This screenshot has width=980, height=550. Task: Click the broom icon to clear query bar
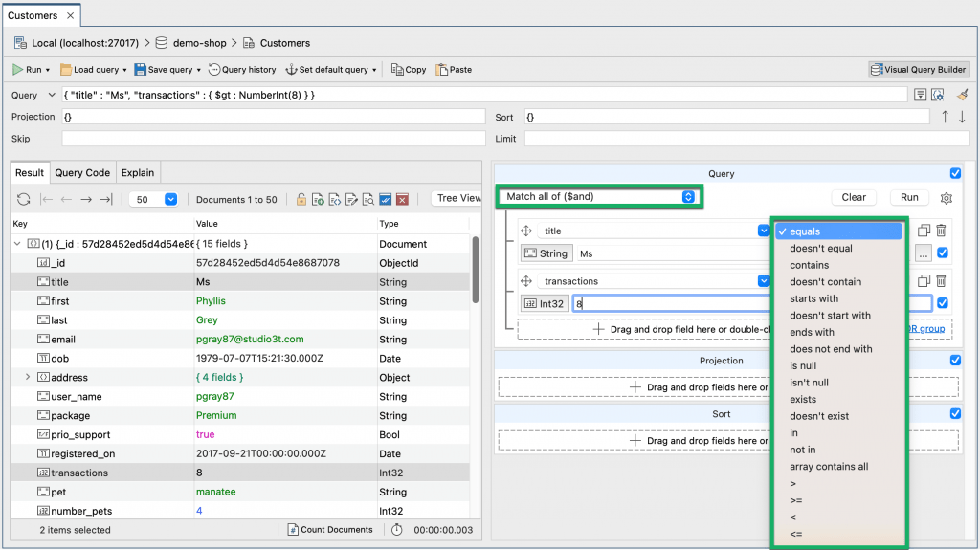(x=962, y=95)
